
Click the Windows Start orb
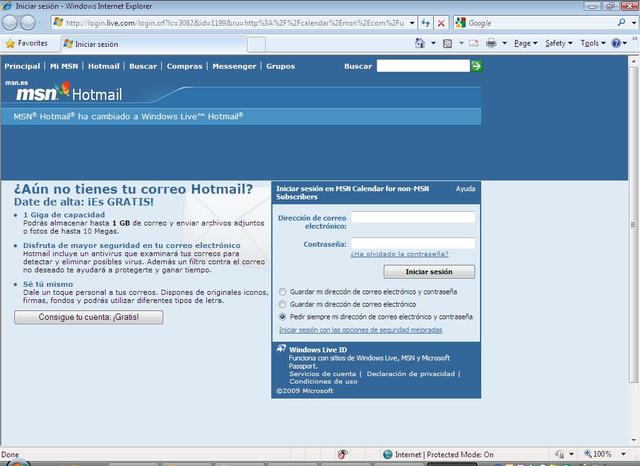(x=18, y=463)
